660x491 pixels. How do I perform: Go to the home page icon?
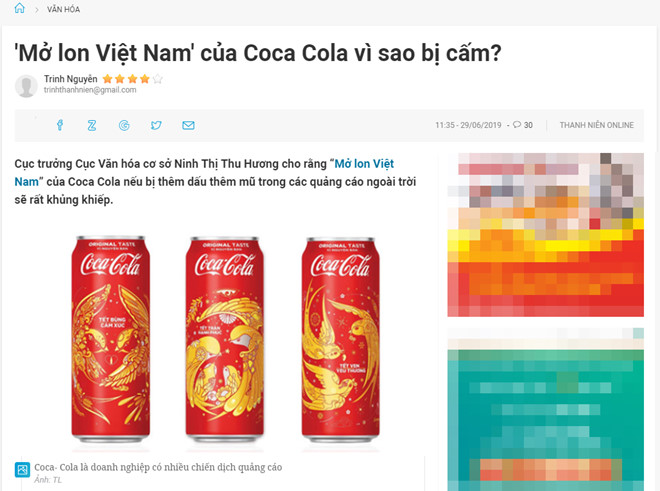(19, 8)
